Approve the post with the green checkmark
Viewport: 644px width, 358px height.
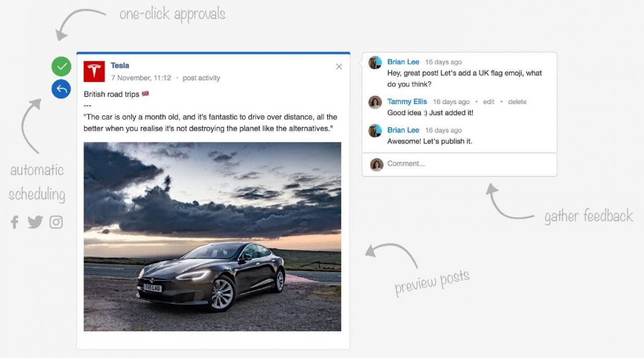pos(61,66)
